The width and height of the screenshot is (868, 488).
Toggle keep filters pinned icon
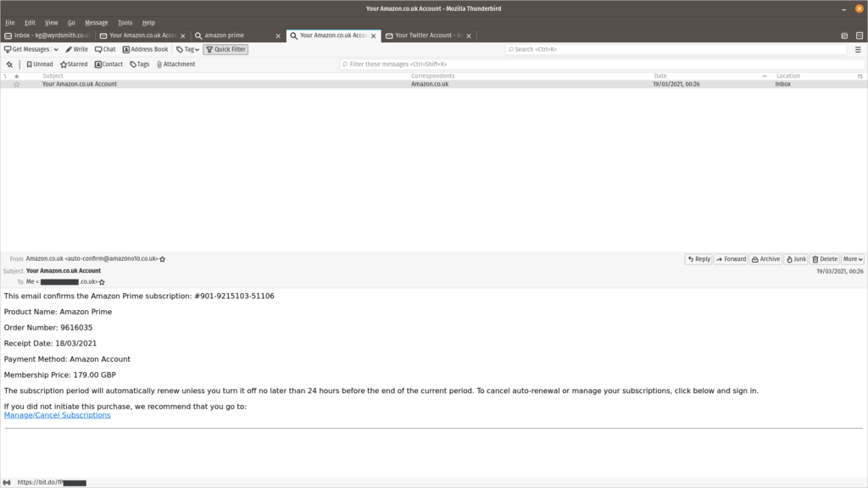point(9,64)
